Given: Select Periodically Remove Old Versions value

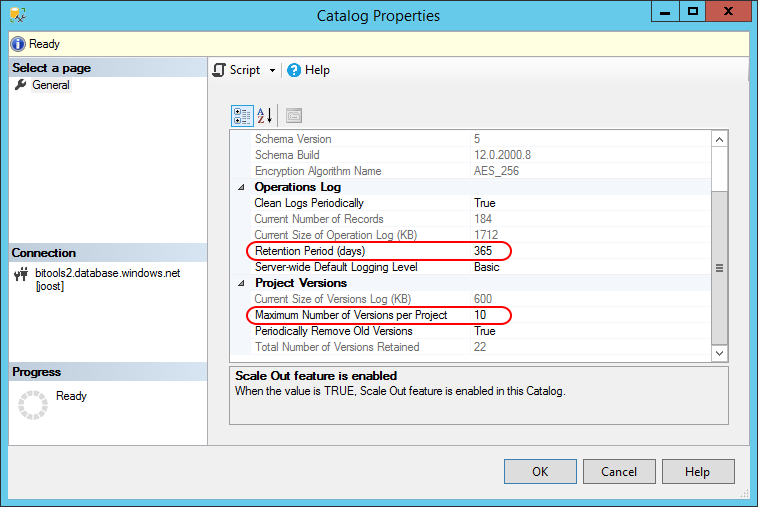Looking at the screenshot, I should 590,331.
